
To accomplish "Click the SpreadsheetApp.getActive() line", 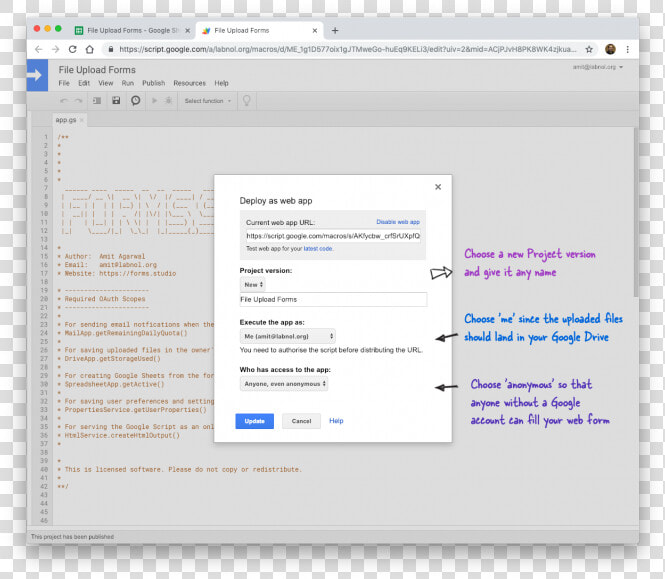I will click(111, 384).
